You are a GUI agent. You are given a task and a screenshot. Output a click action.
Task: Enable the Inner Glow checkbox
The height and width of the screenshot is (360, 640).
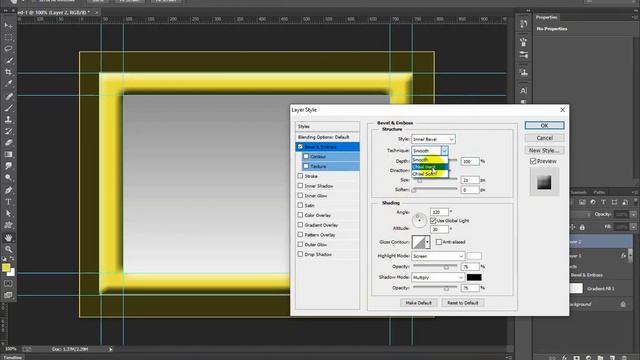[300, 196]
